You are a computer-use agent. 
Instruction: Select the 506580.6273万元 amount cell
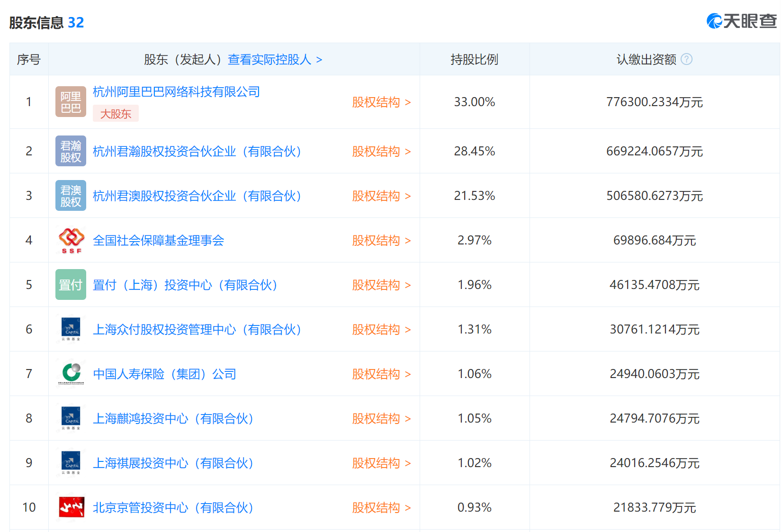pyautogui.click(x=655, y=196)
